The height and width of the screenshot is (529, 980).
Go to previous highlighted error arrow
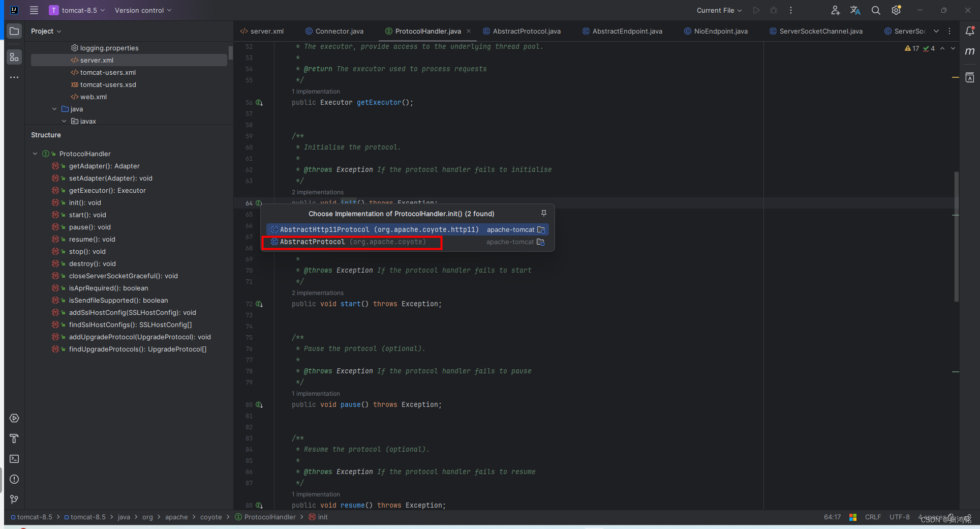(942, 48)
